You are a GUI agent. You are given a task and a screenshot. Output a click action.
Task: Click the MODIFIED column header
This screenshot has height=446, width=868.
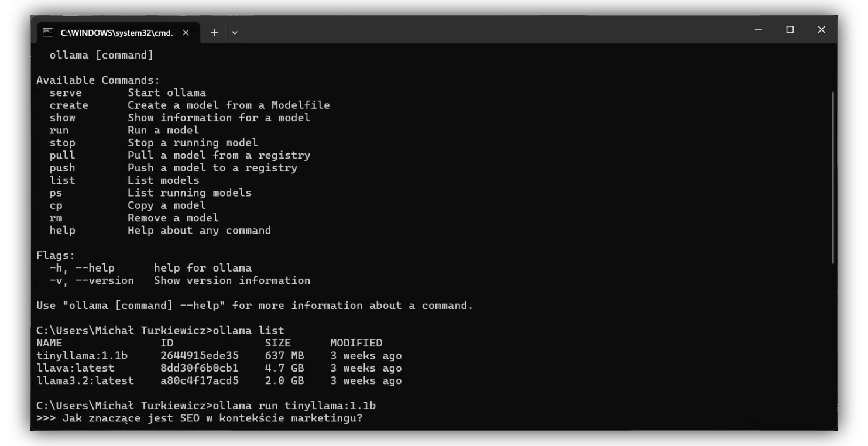tap(356, 343)
